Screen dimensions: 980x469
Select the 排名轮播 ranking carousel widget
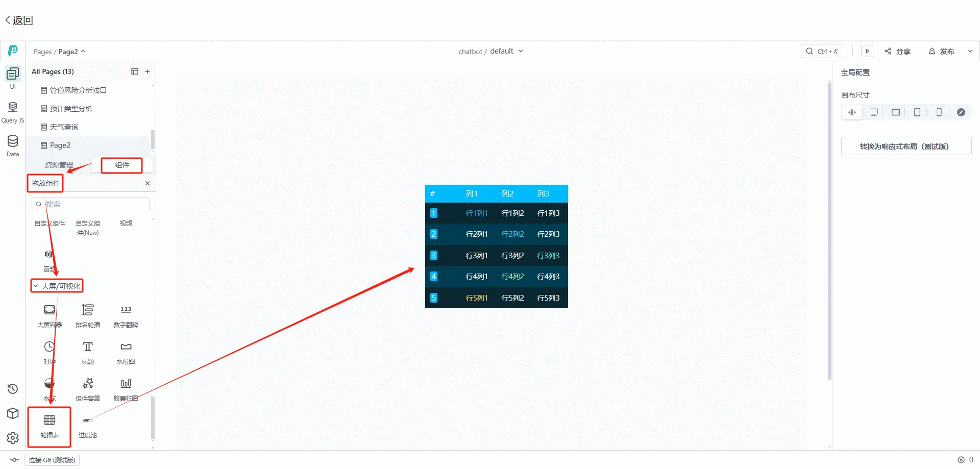point(88,315)
